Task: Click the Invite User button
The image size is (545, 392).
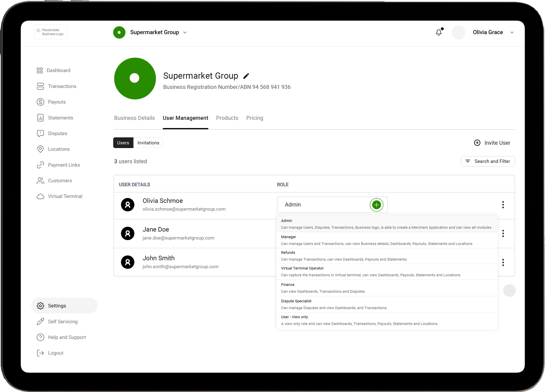Action: pos(492,143)
